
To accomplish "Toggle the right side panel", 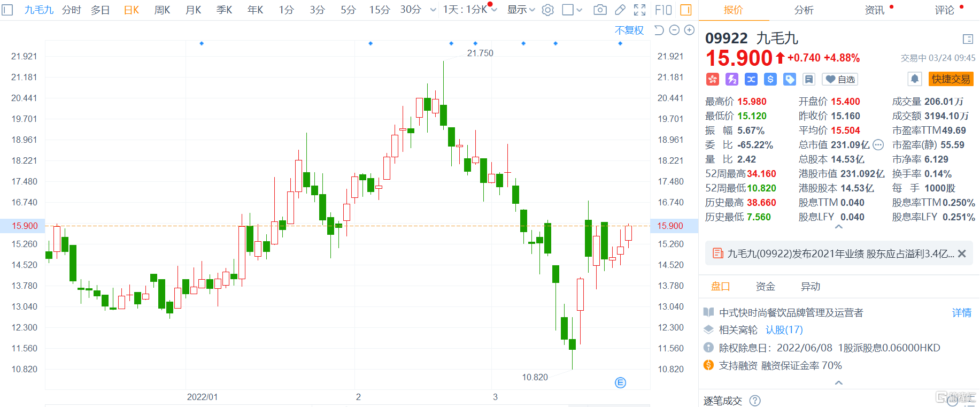I will (x=685, y=10).
